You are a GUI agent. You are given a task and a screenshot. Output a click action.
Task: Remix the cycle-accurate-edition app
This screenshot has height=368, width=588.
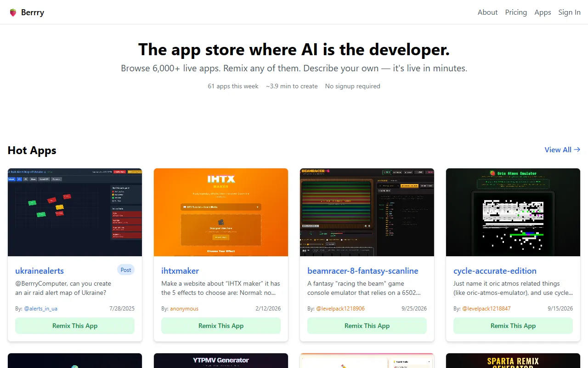click(x=513, y=326)
